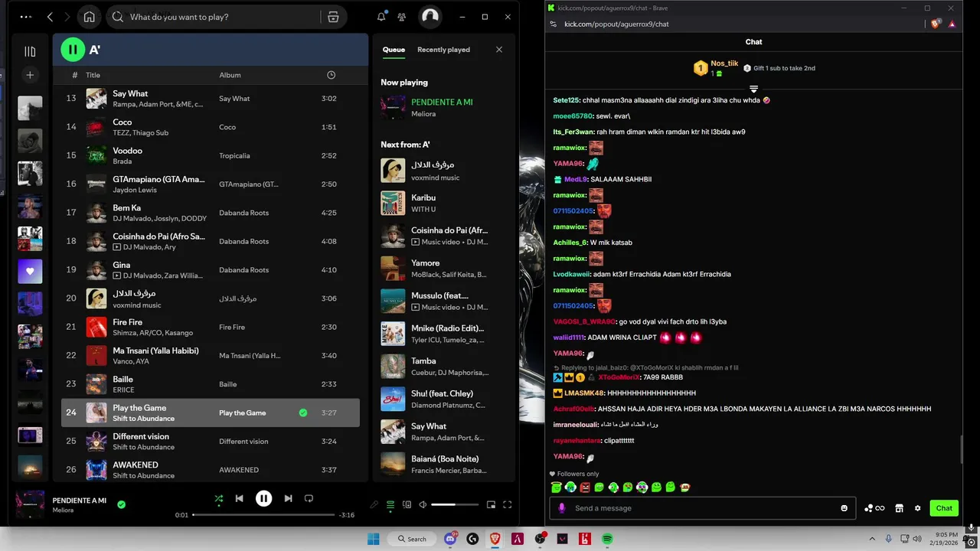Click purple microphone icon in chat input
This screenshot has width=980, height=551.
click(x=562, y=508)
